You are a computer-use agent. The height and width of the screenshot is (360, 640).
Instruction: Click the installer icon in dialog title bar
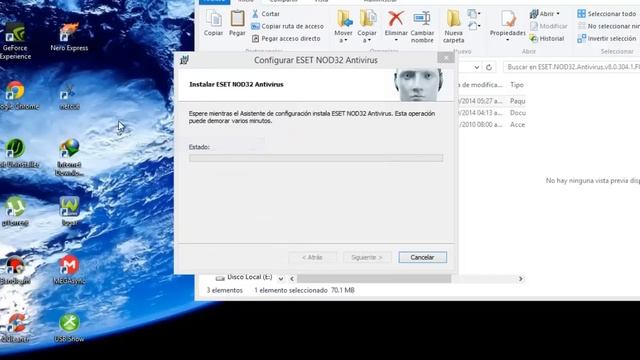click(x=184, y=60)
